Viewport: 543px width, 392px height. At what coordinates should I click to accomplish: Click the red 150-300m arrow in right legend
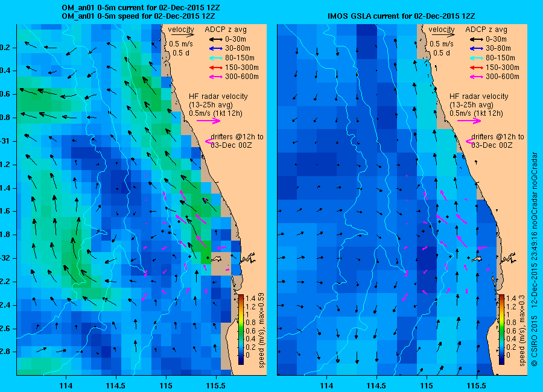[477, 68]
